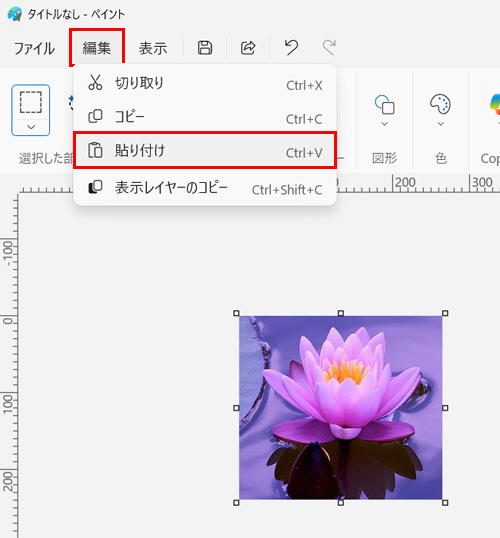Image resolution: width=500 pixels, height=538 pixels.
Task: Open the ファイル menu
Action: click(x=34, y=48)
